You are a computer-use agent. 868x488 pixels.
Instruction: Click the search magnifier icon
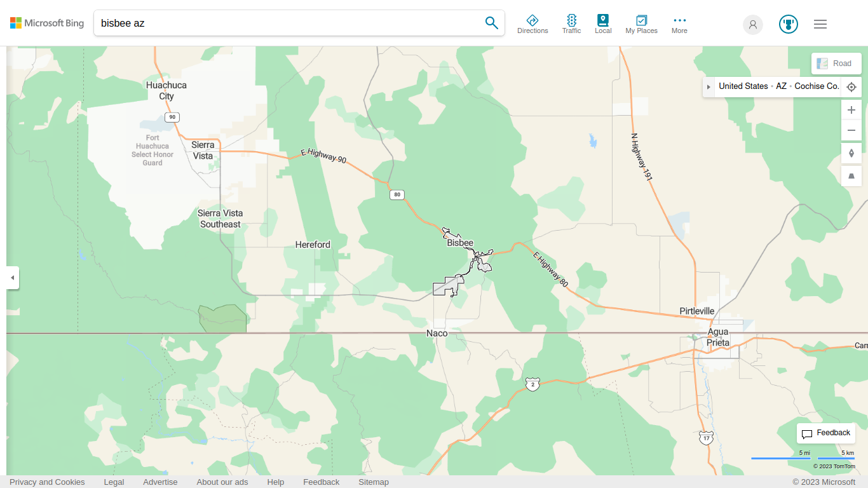(491, 23)
